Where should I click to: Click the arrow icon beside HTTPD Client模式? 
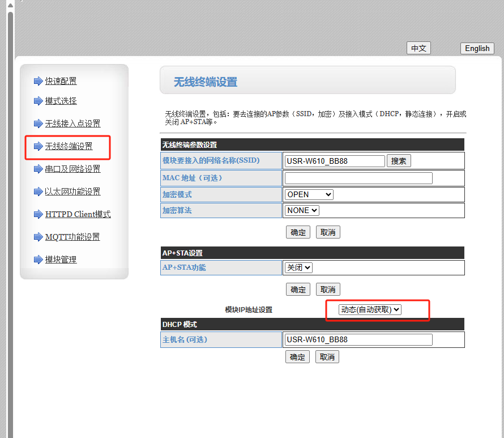pyautogui.click(x=39, y=214)
